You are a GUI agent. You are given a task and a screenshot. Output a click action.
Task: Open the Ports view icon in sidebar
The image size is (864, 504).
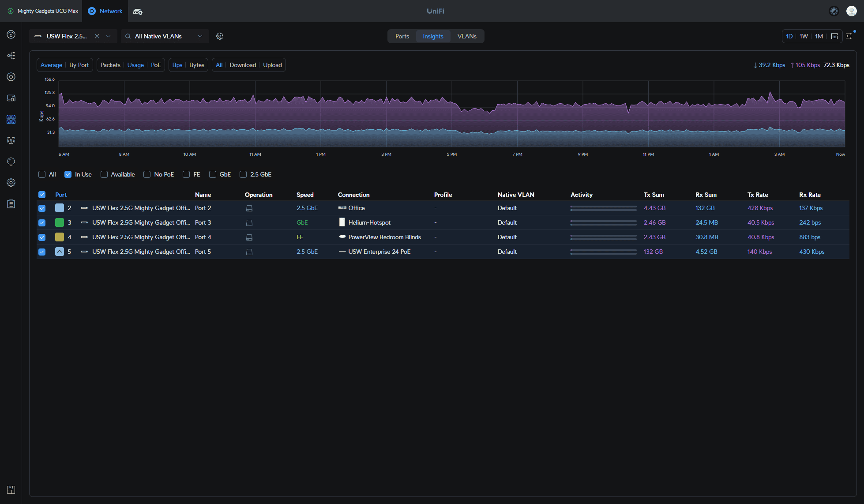(x=11, y=119)
